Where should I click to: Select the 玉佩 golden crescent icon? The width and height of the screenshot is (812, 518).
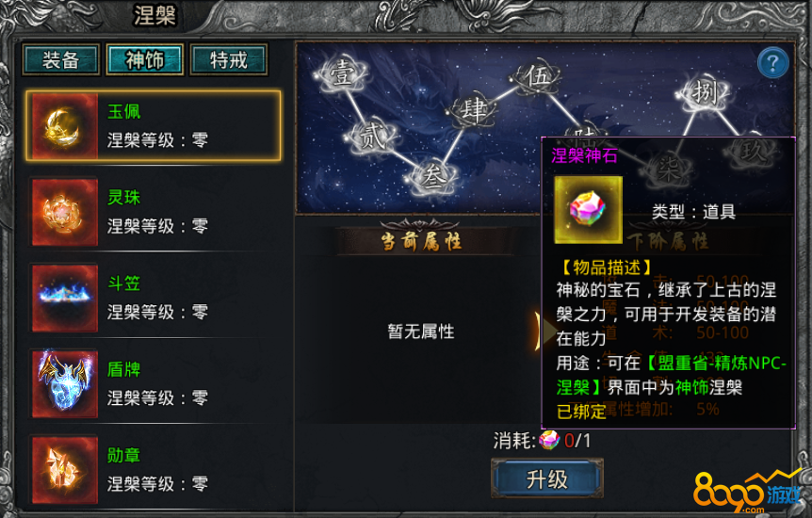(x=65, y=126)
